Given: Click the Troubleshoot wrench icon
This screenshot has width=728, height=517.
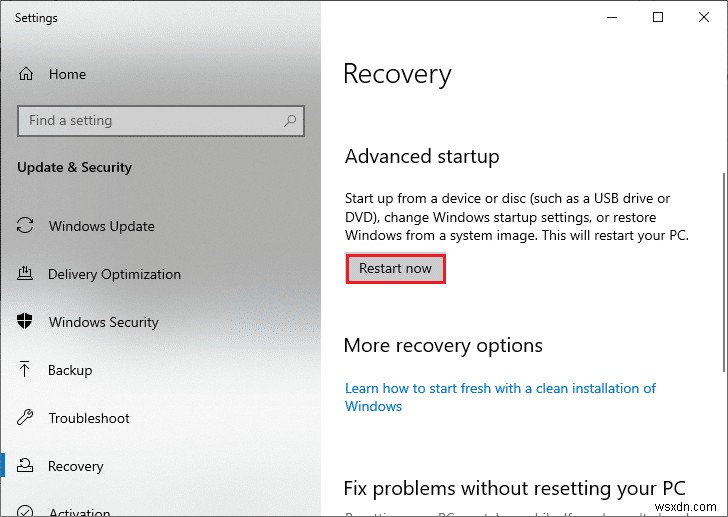Looking at the screenshot, I should (26, 418).
